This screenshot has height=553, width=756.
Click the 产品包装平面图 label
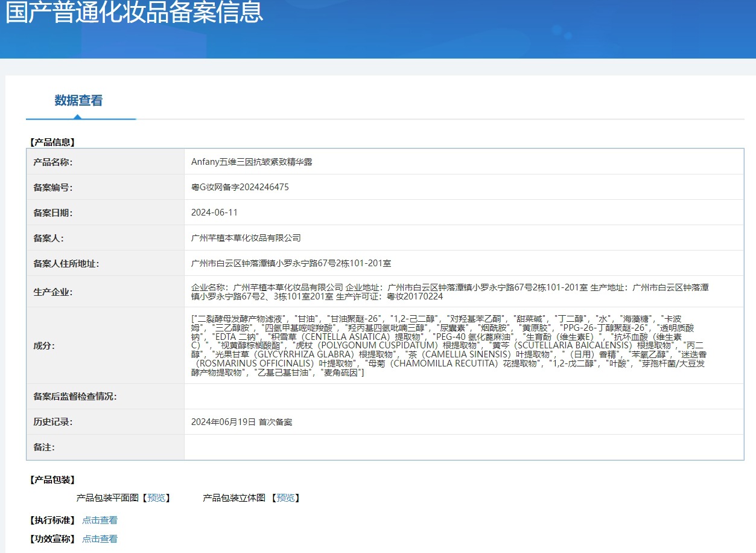(109, 498)
